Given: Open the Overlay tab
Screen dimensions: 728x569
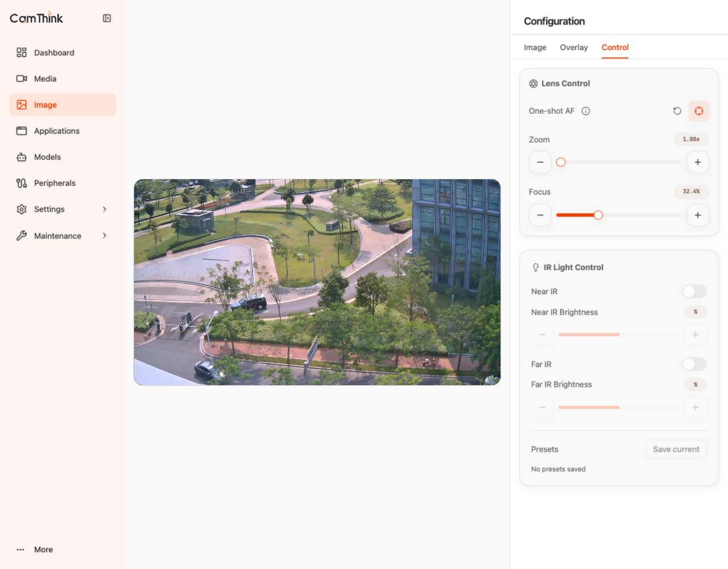Looking at the screenshot, I should pos(574,47).
